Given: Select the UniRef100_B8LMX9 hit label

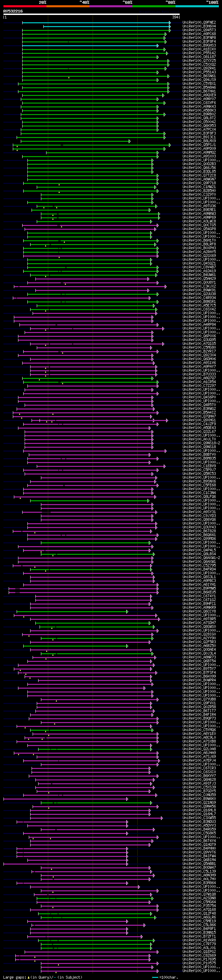Looking at the screenshot, I should [x=199, y=141].
